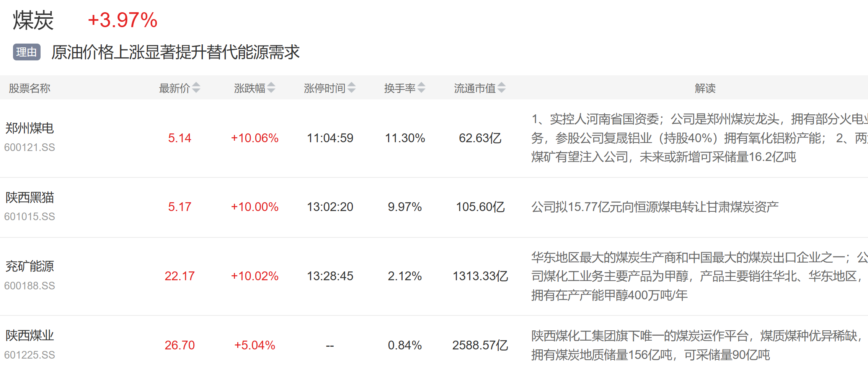This screenshot has width=868, height=367.
Task: Sort stocks by 换手率 arrow icon
Action: (x=421, y=88)
